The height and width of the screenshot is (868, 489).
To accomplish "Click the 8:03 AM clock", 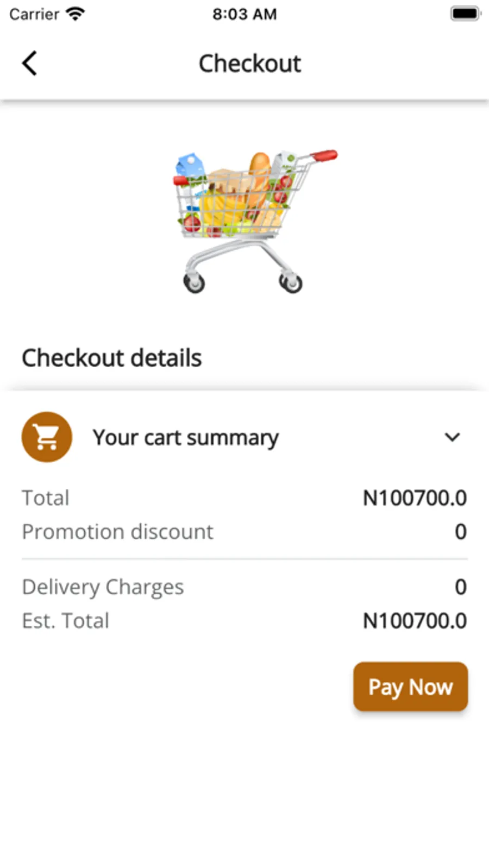I will pos(244,14).
